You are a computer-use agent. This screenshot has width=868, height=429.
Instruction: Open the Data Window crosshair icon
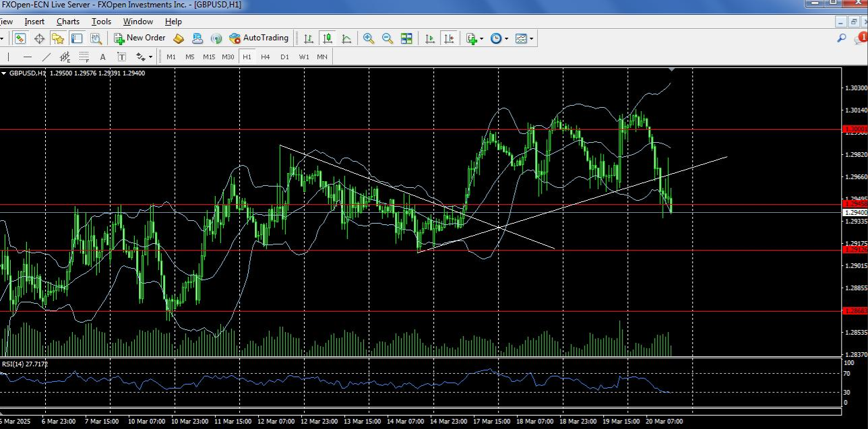(39, 38)
